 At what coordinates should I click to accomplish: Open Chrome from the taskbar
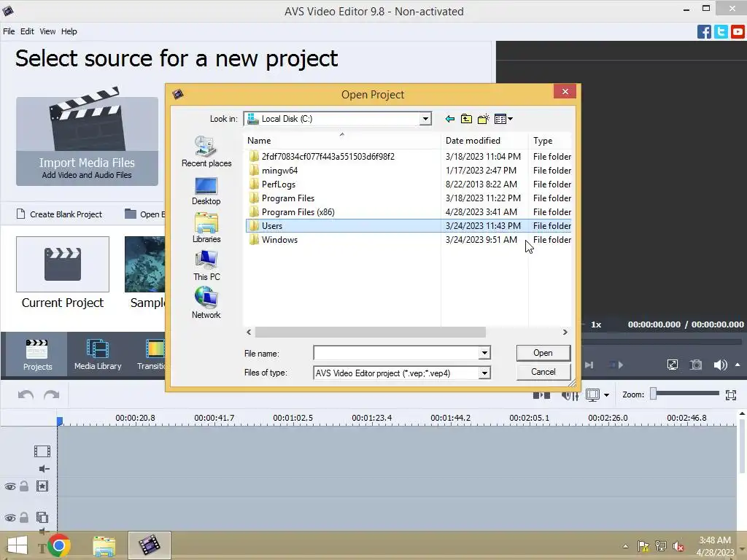pos(58,545)
